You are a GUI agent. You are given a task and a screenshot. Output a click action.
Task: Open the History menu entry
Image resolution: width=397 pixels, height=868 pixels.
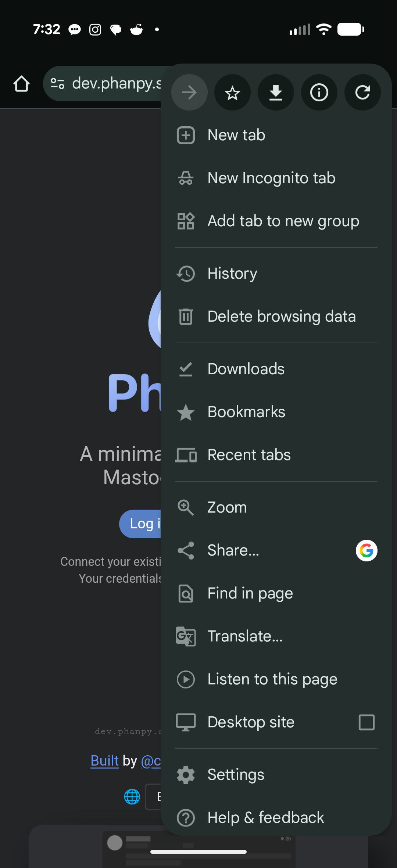pyautogui.click(x=232, y=274)
